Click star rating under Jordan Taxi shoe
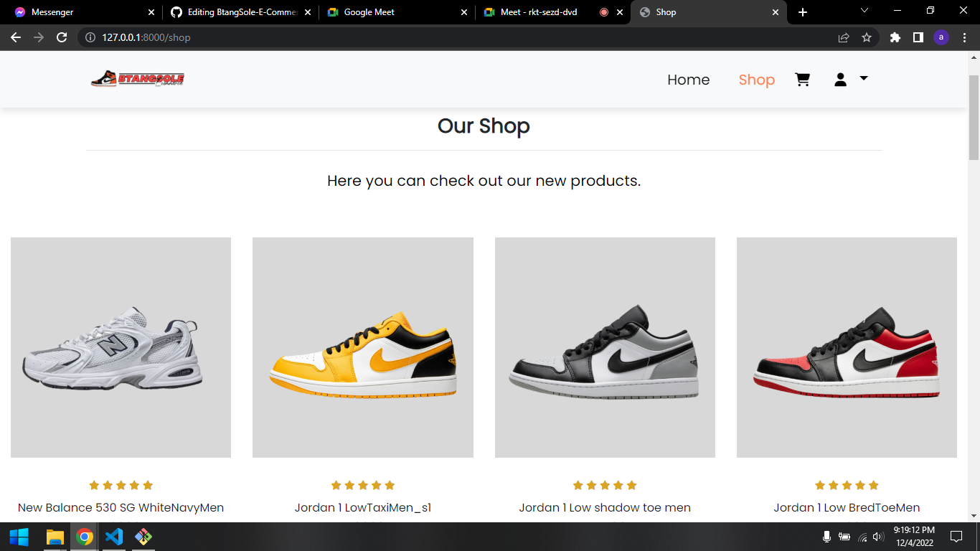This screenshot has height=551, width=980. tap(363, 485)
